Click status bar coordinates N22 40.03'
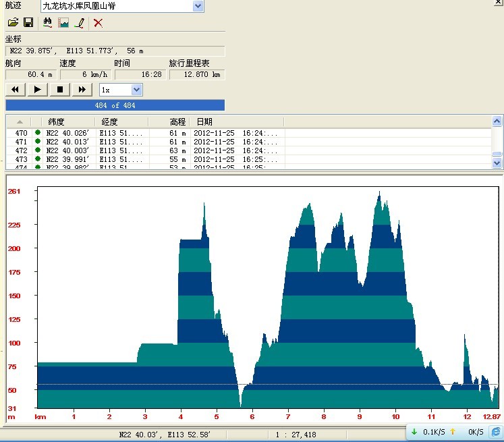This screenshot has width=504, height=442. 165,435
